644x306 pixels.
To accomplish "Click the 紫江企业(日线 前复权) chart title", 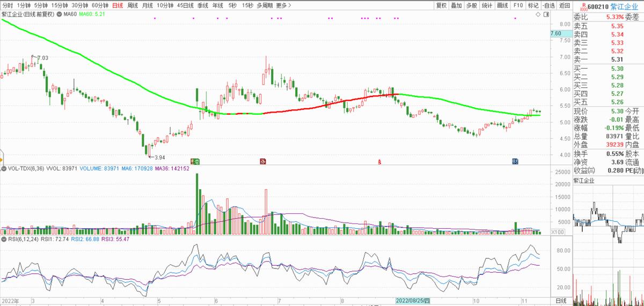I will click(x=28, y=15).
